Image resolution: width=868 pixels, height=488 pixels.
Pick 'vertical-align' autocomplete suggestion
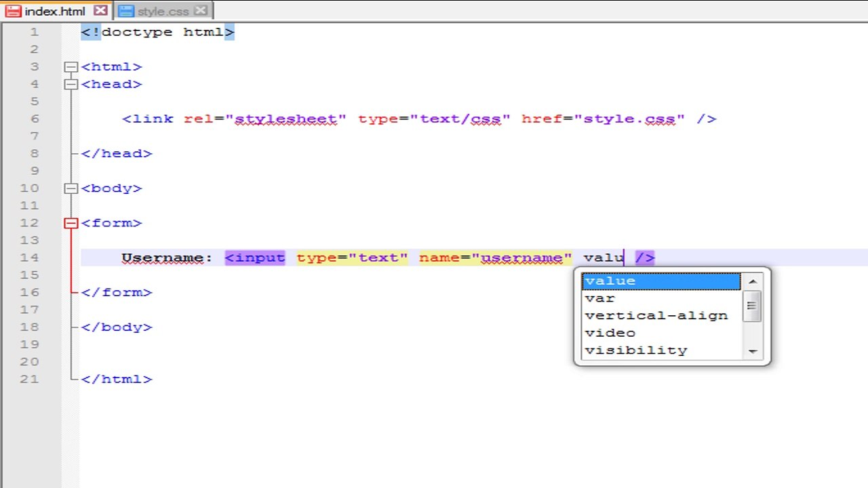661,316
